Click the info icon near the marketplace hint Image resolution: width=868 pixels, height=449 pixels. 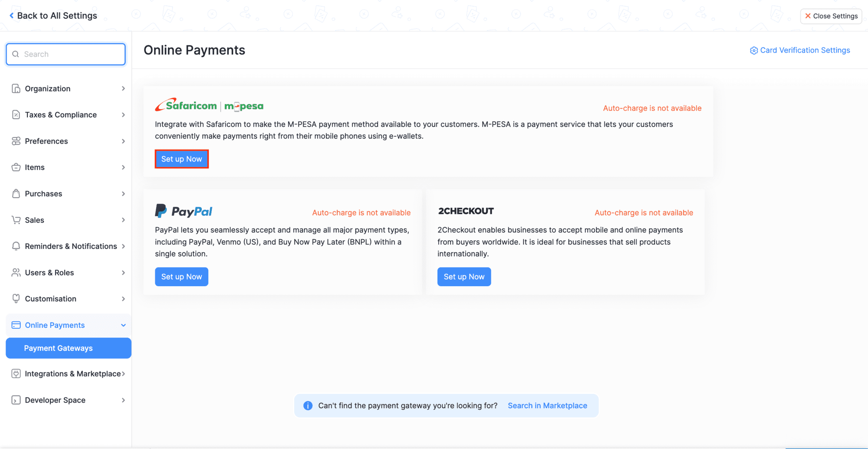coord(308,405)
